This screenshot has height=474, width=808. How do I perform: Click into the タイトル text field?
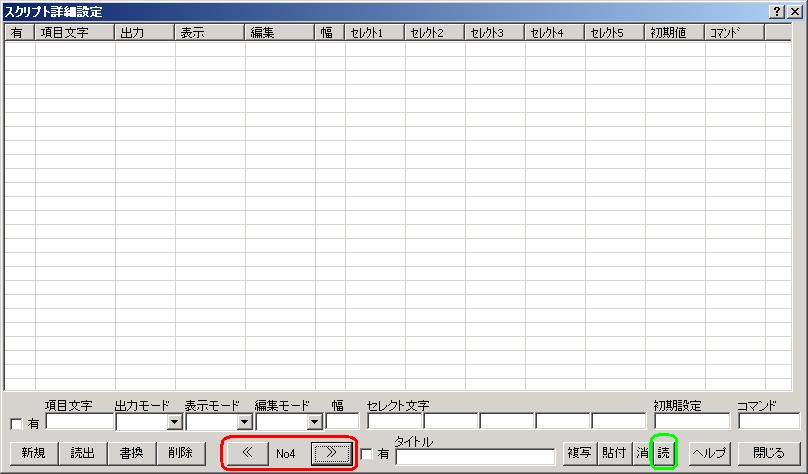(x=475, y=457)
